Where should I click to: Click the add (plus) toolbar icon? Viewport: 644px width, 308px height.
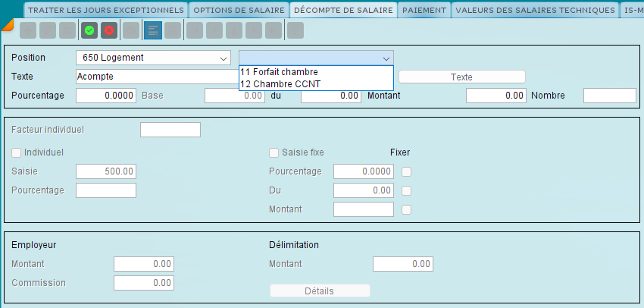pos(28,30)
